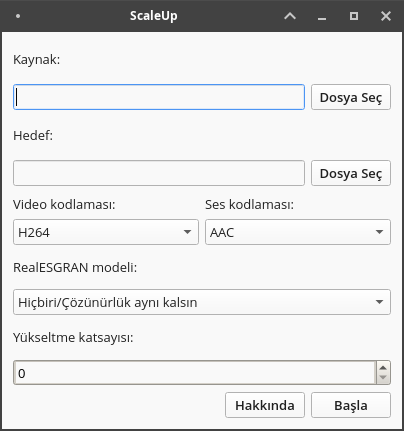404x431 pixels.
Task: Click Dosya Seç button next to Kaynak field
Action: (x=351, y=97)
